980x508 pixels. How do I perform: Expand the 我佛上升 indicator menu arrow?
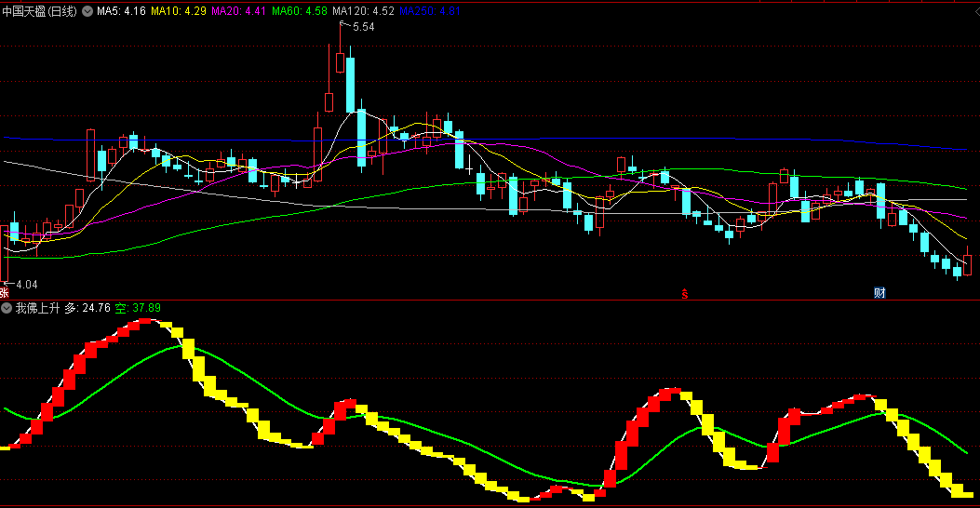pyautogui.click(x=7, y=308)
